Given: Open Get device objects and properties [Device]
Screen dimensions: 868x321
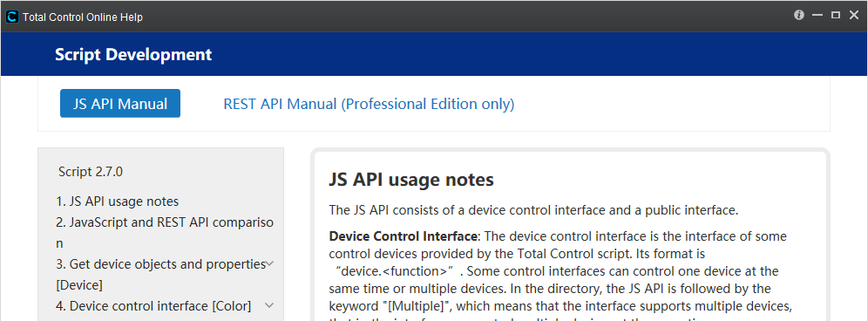Looking at the screenshot, I should pyautogui.click(x=160, y=275).
